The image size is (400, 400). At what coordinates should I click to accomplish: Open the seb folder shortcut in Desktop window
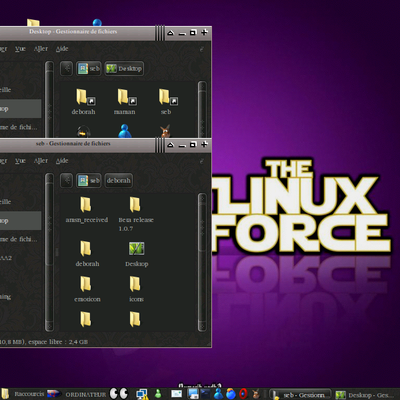pyautogui.click(x=166, y=102)
